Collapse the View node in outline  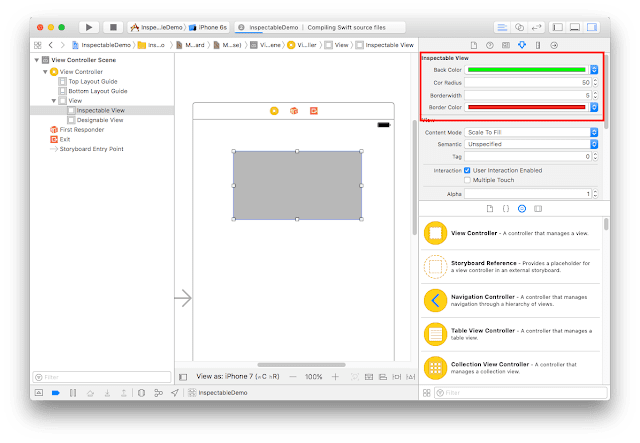(x=54, y=101)
